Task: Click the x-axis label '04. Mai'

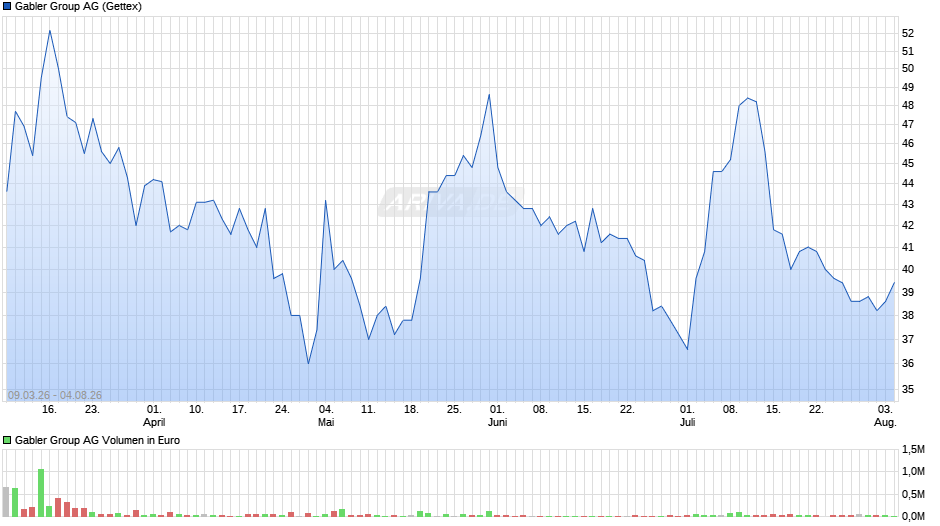Action: (326, 416)
